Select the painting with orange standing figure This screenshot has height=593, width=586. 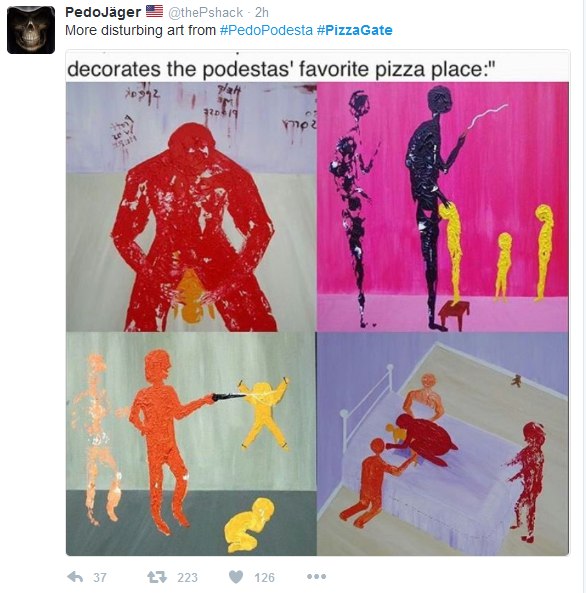pyautogui.click(x=191, y=444)
